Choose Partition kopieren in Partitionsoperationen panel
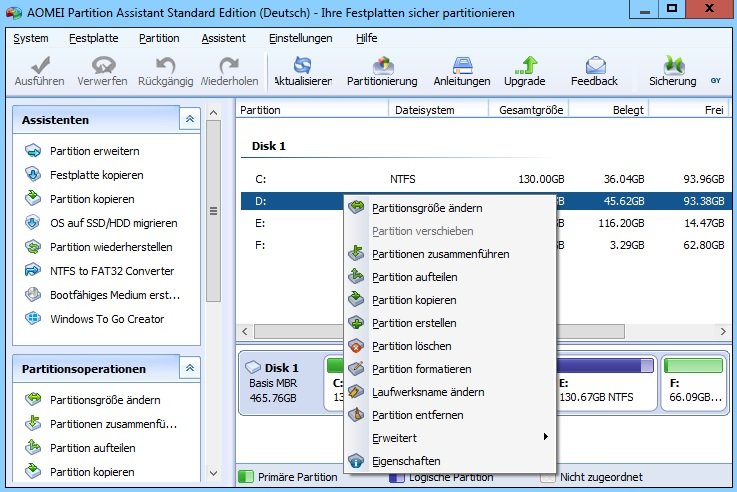The height and width of the screenshot is (492, 737). [x=92, y=472]
